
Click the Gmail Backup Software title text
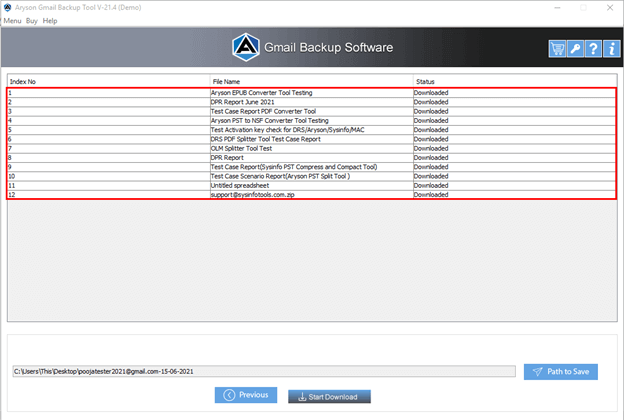tap(329, 47)
